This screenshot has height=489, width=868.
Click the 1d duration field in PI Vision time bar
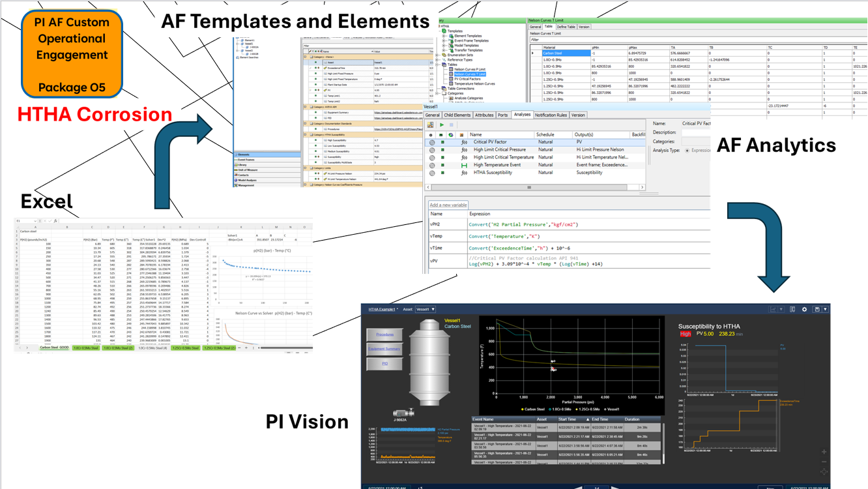pos(596,487)
